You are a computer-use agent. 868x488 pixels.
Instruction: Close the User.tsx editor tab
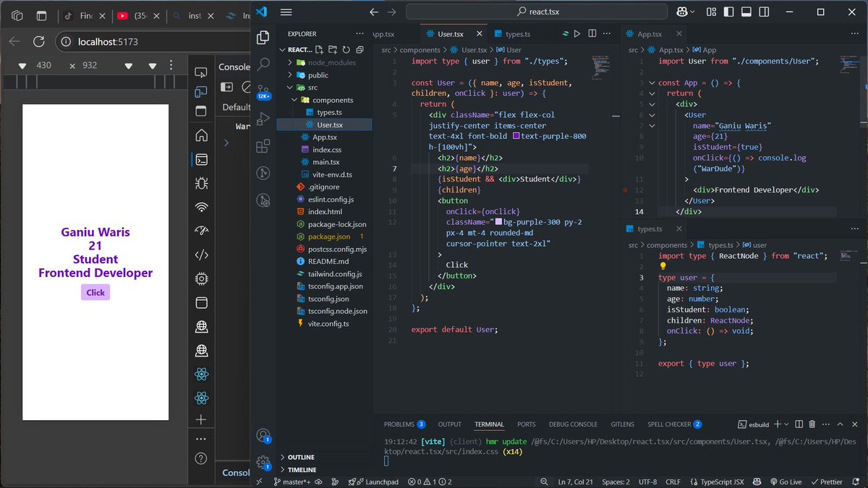pyautogui.click(x=477, y=34)
